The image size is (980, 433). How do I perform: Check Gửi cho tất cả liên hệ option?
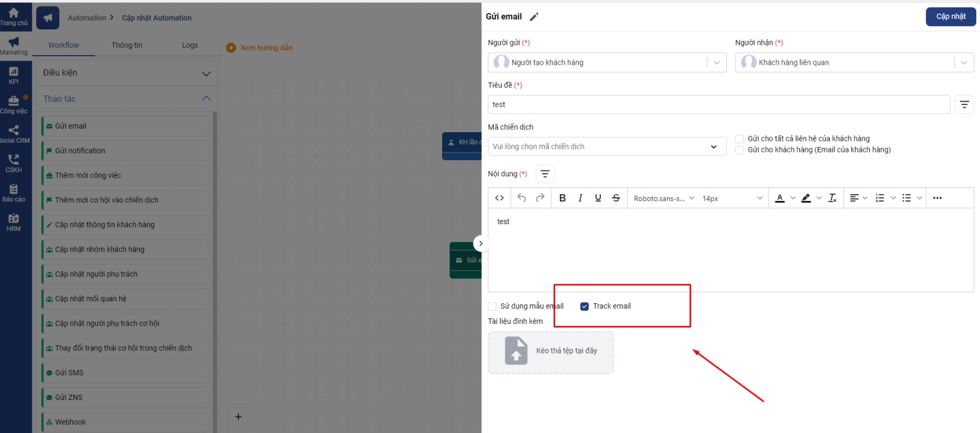point(740,139)
